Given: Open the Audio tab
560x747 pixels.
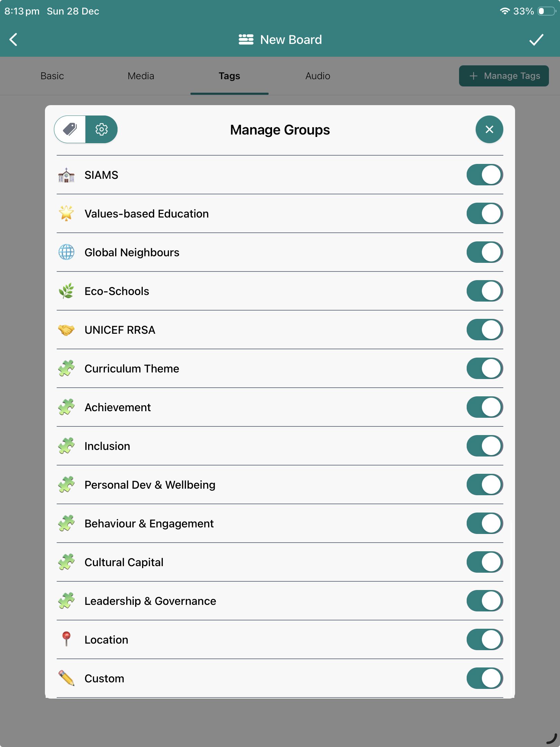Looking at the screenshot, I should [317, 76].
